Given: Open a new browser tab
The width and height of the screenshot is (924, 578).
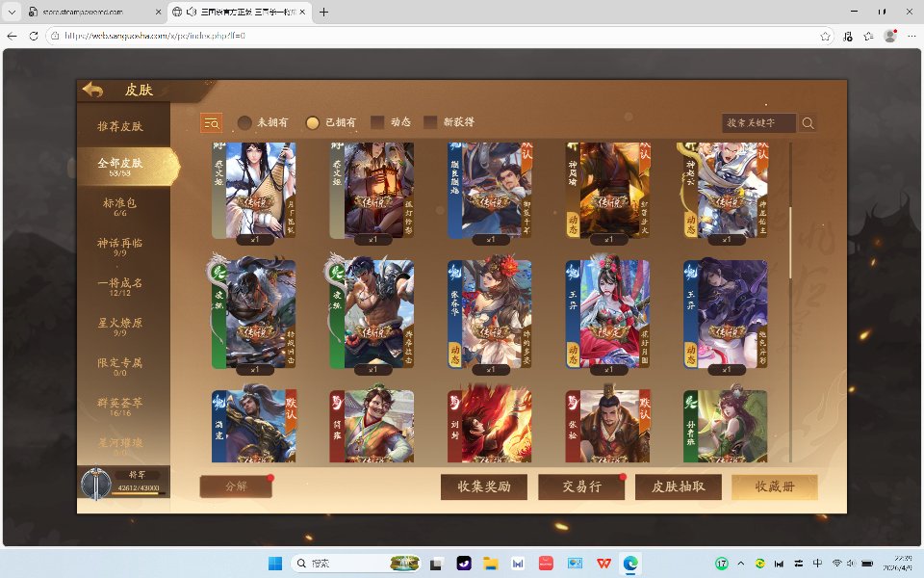Looking at the screenshot, I should coord(323,13).
